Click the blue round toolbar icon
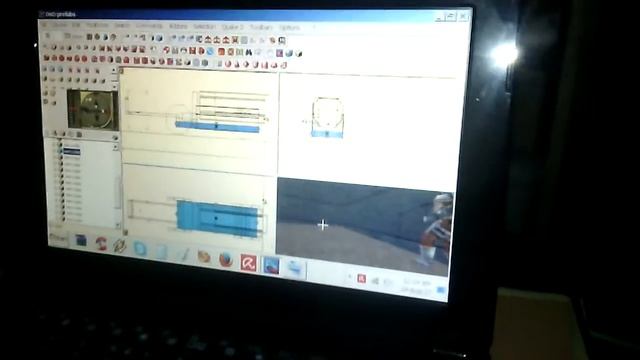The height and width of the screenshot is (360, 640). (x=210, y=51)
